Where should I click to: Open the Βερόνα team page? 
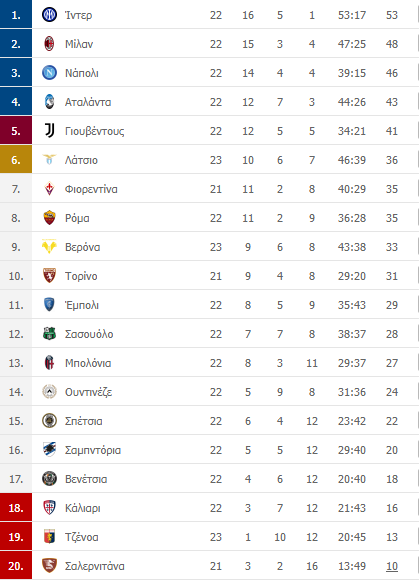coord(83,247)
